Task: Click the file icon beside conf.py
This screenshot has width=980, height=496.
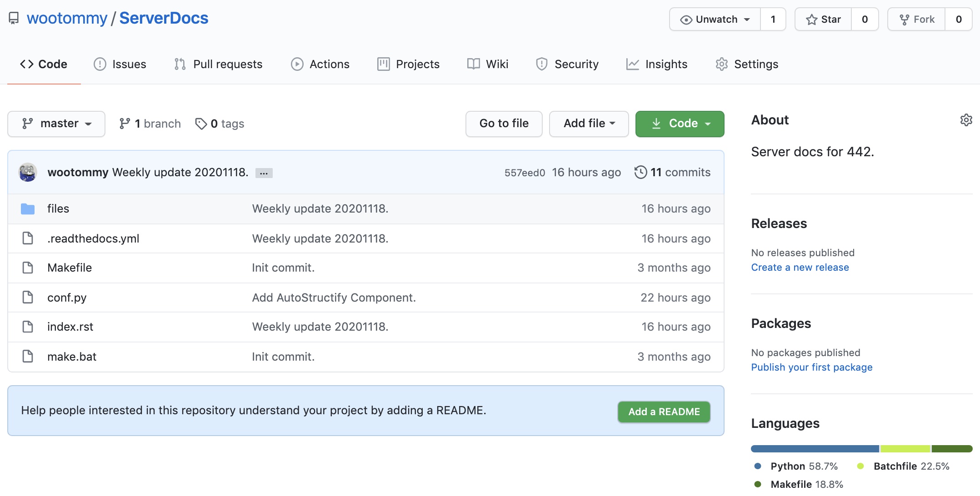Action: click(28, 297)
